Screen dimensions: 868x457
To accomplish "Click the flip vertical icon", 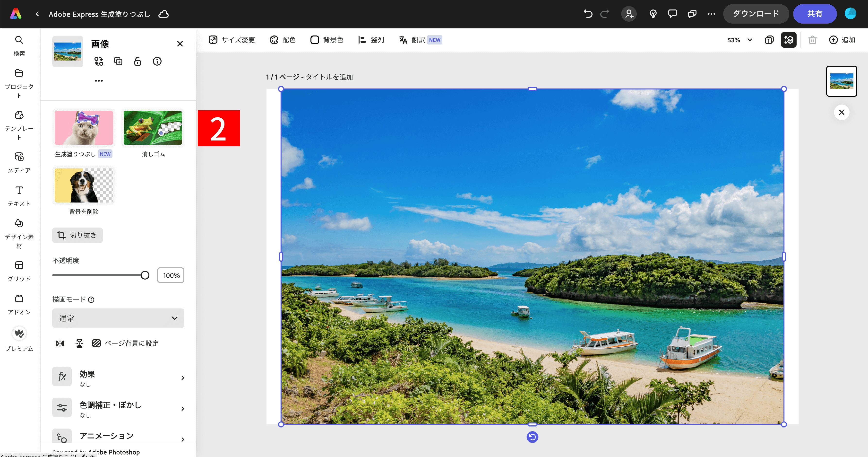I will click(79, 343).
